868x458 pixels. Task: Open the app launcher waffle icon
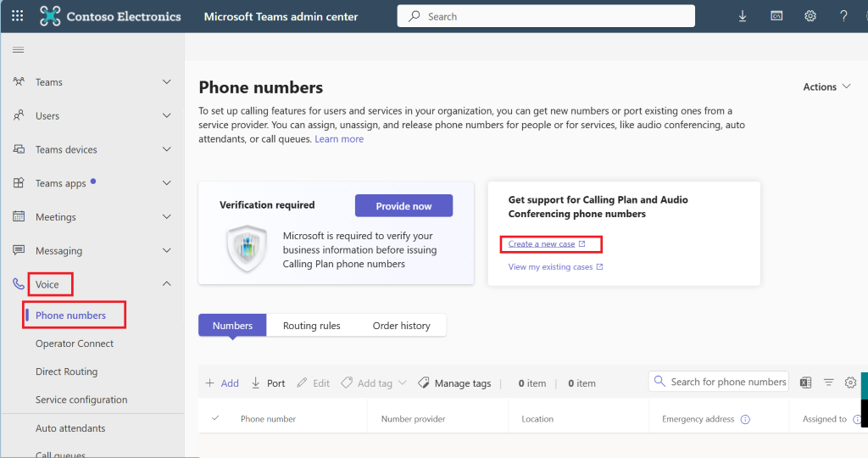tap(17, 16)
